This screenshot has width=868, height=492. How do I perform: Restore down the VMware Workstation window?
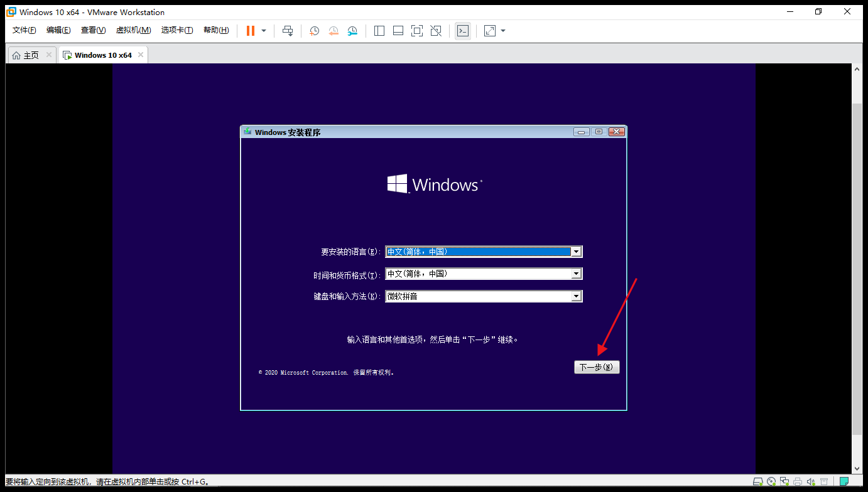[818, 11]
